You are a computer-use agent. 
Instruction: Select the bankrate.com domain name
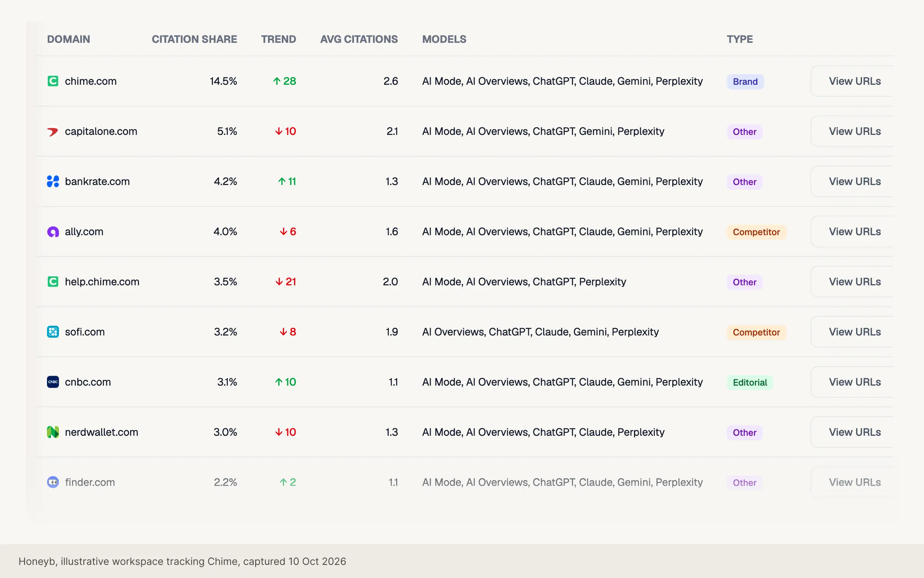[97, 181]
